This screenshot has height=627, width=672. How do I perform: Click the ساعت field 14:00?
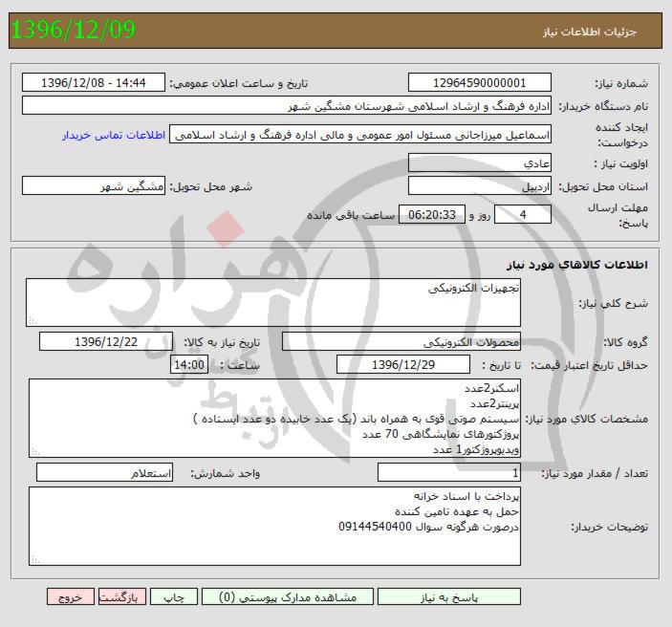pos(189,365)
